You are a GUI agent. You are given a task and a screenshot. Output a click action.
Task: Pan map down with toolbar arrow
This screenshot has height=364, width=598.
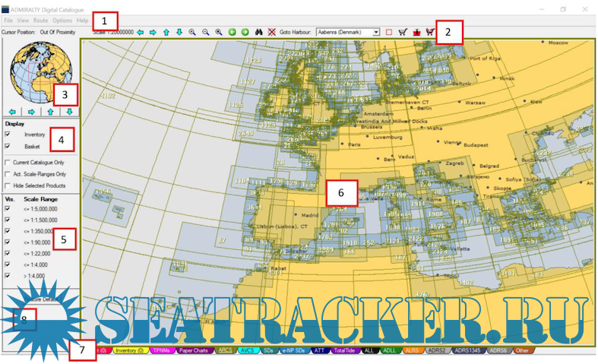(179, 33)
